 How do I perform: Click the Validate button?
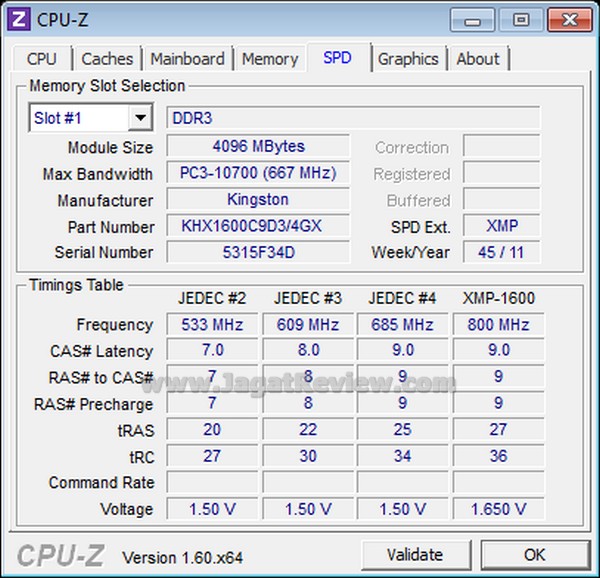coord(415,554)
